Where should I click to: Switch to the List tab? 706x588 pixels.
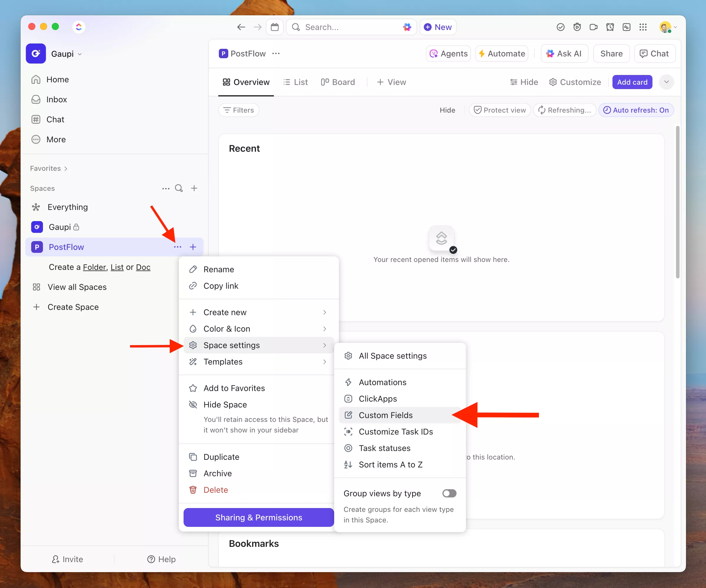coord(296,82)
